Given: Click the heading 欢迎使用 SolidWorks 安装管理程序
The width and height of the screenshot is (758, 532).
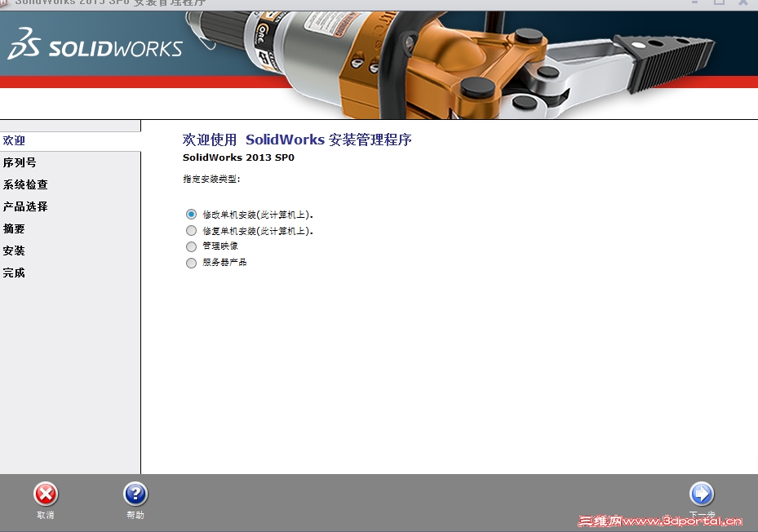Looking at the screenshot, I should [297, 140].
